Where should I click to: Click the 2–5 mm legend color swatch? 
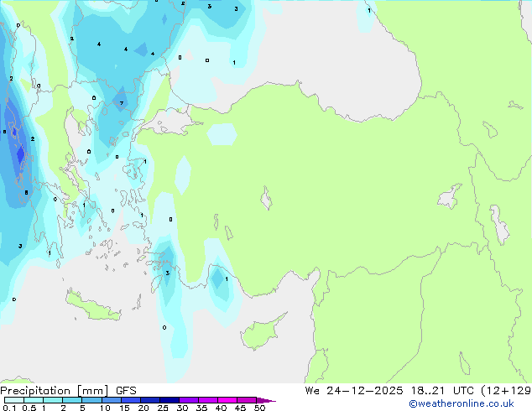72,400
